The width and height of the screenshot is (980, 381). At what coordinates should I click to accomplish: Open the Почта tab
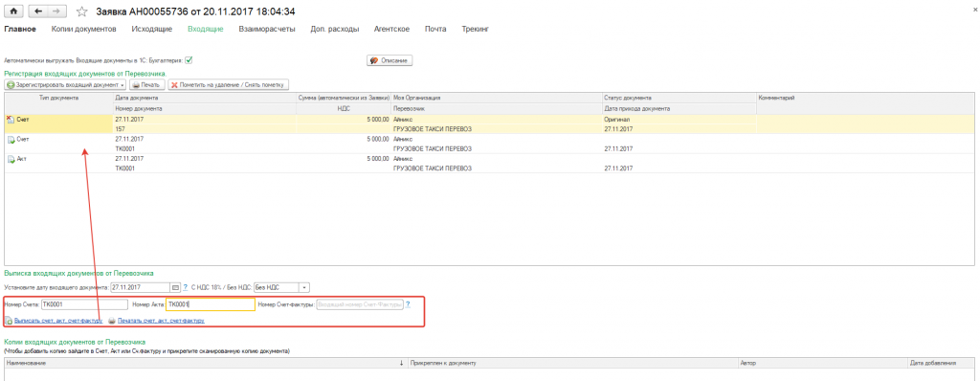[435, 29]
